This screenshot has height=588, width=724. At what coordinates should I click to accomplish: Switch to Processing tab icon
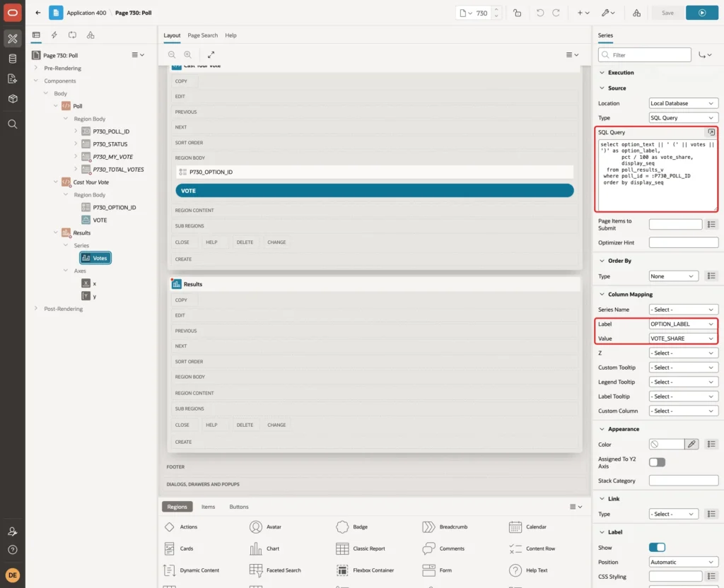72,35
